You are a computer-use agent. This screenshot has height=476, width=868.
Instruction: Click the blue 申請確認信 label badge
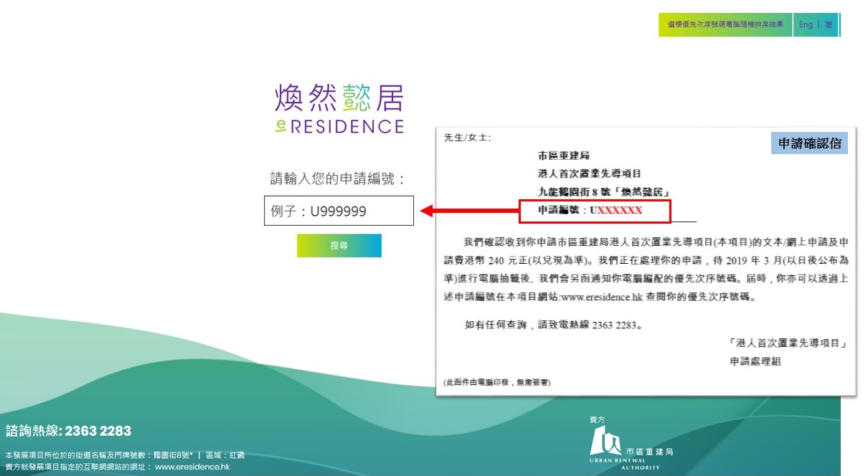810,143
